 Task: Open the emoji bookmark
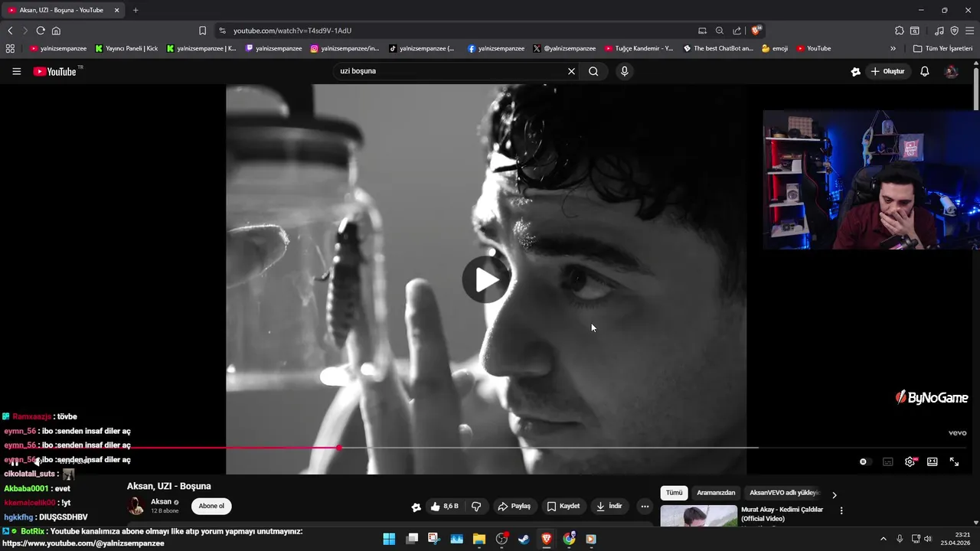point(775,48)
